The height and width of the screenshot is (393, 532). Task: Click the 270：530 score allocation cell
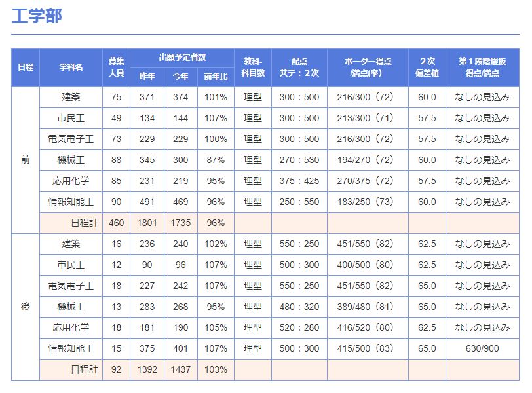(x=299, y=160)
